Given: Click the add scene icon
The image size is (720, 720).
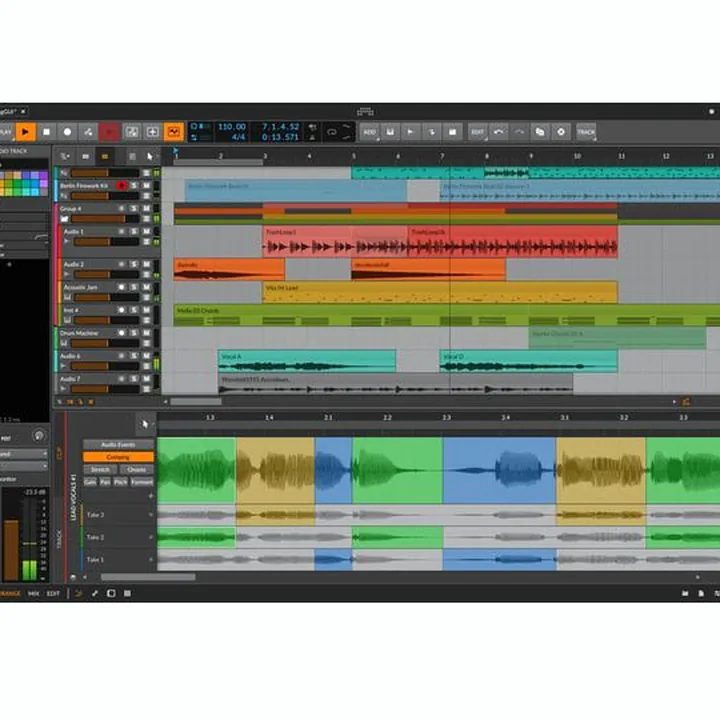Looking at the screenshot, I should (453, 132).
